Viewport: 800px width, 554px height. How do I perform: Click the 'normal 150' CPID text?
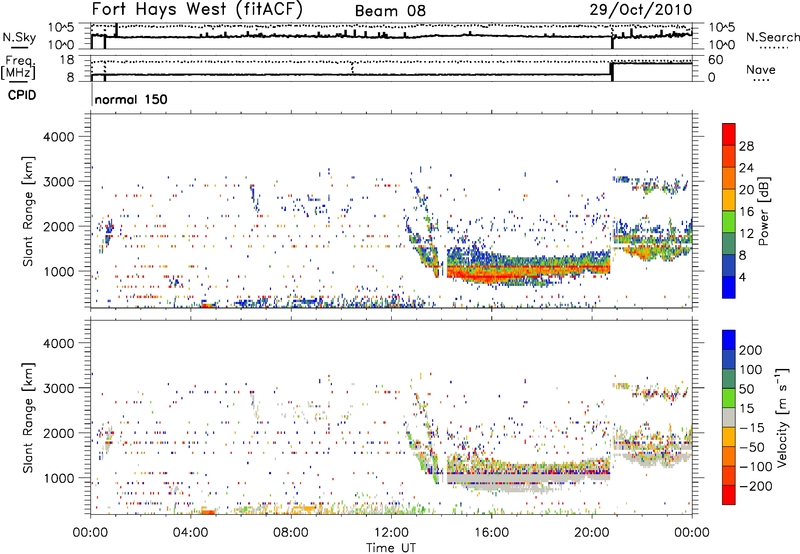pos(131,99)
